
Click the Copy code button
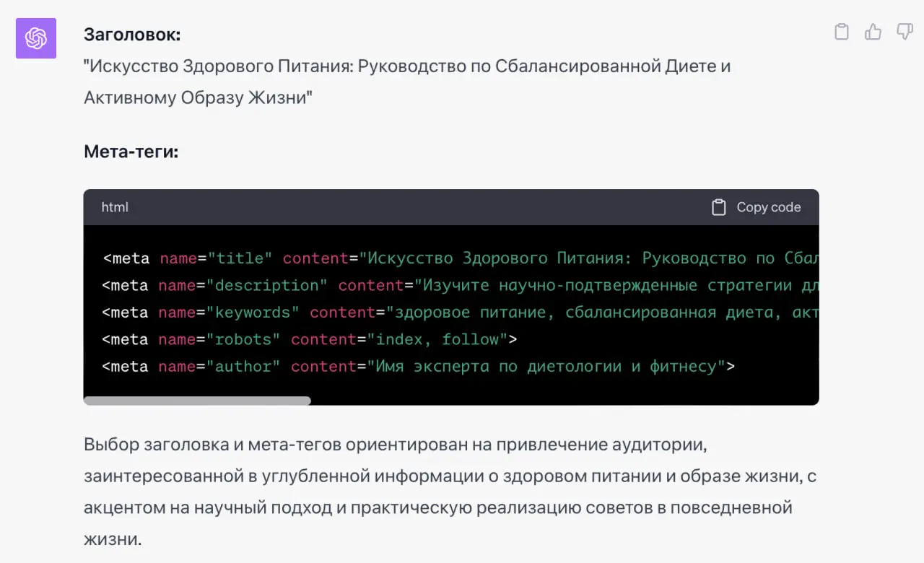(756, 207)
